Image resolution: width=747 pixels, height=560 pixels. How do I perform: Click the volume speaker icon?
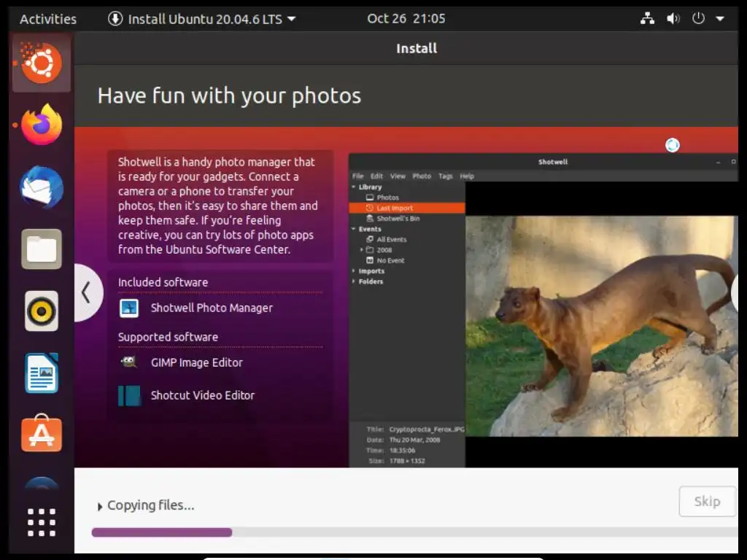click(673, 18)
